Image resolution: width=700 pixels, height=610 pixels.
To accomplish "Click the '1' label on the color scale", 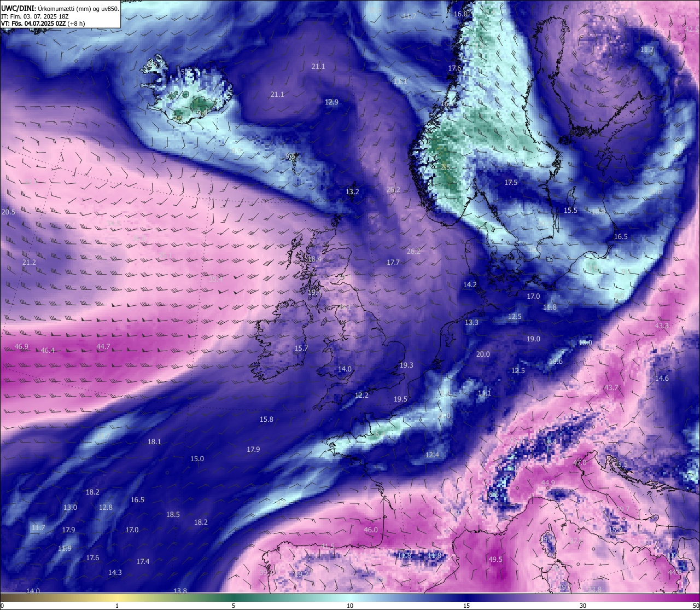I will coord(117,606).
